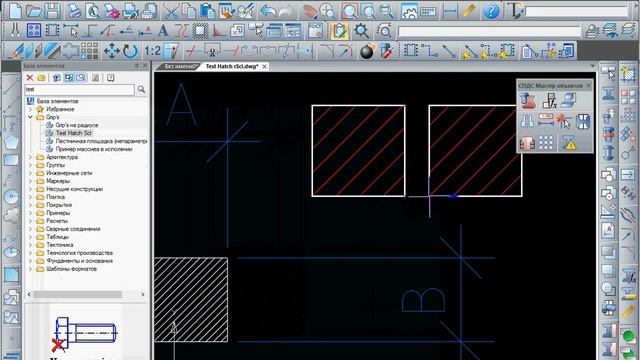Close the СПДС Мастер объектов panel
Viewport: 640px width, 360px height.
(x=589, y=85)
